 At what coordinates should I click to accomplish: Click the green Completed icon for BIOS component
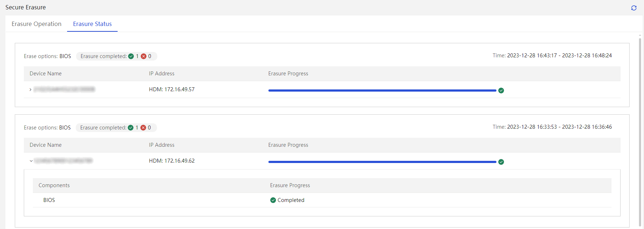pos(273,200)
